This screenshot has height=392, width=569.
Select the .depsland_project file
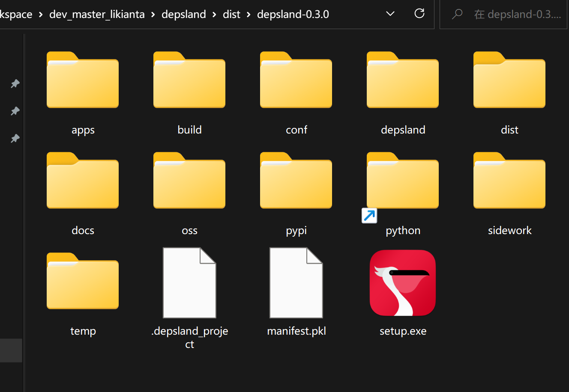(189, 282)
